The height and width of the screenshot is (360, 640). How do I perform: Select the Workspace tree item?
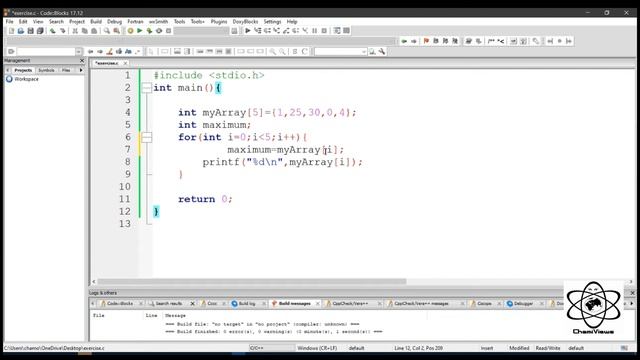click(27, 79)
